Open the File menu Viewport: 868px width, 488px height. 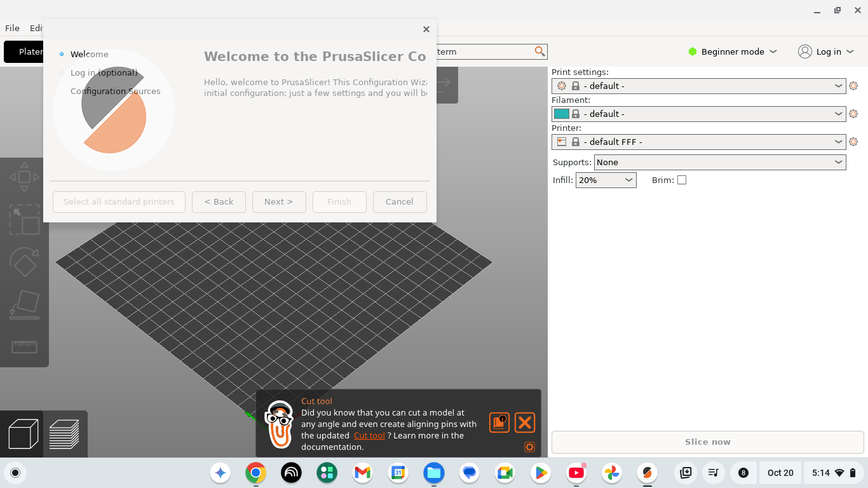click(12, 28)
